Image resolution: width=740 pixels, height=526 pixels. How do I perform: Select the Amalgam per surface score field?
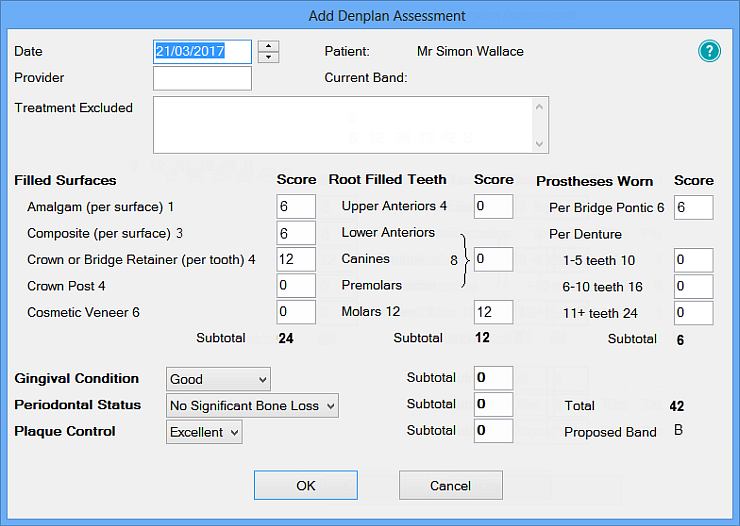pyautogui.click(x=296, y=207)
